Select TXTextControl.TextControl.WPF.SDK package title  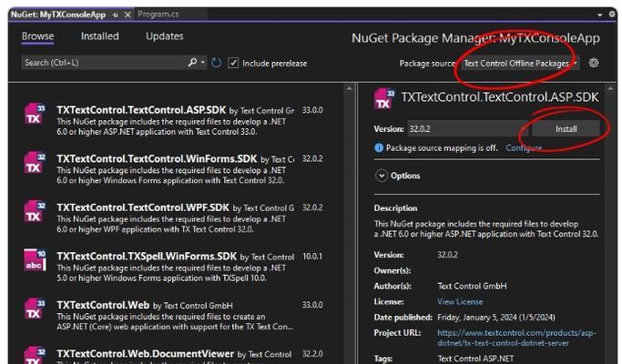point(143,207)
